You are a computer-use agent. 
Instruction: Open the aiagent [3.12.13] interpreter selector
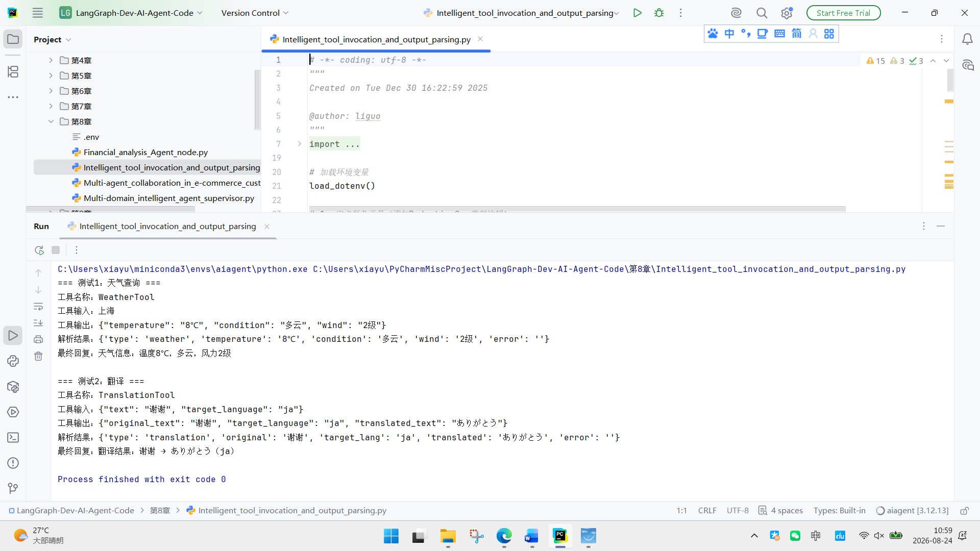pos(912,511)
